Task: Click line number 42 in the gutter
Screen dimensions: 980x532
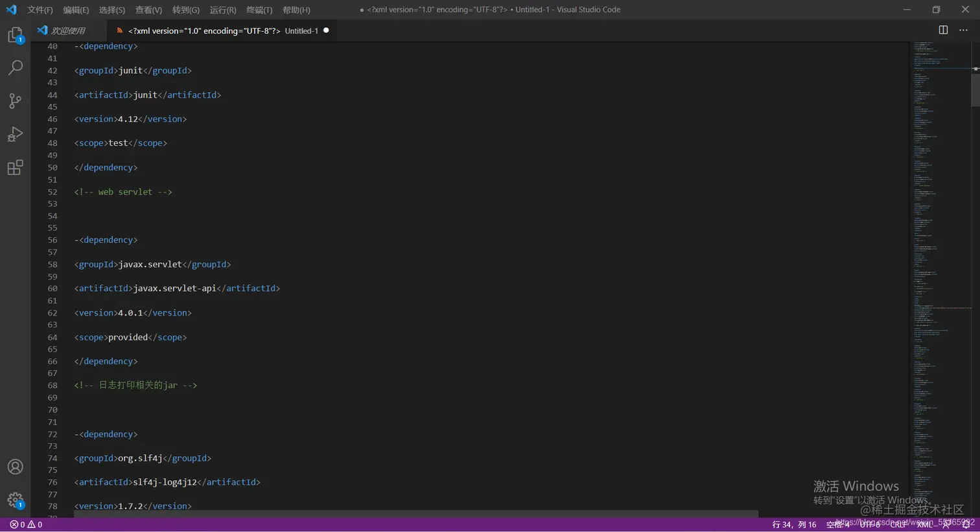Action: (x=52, y=71)
